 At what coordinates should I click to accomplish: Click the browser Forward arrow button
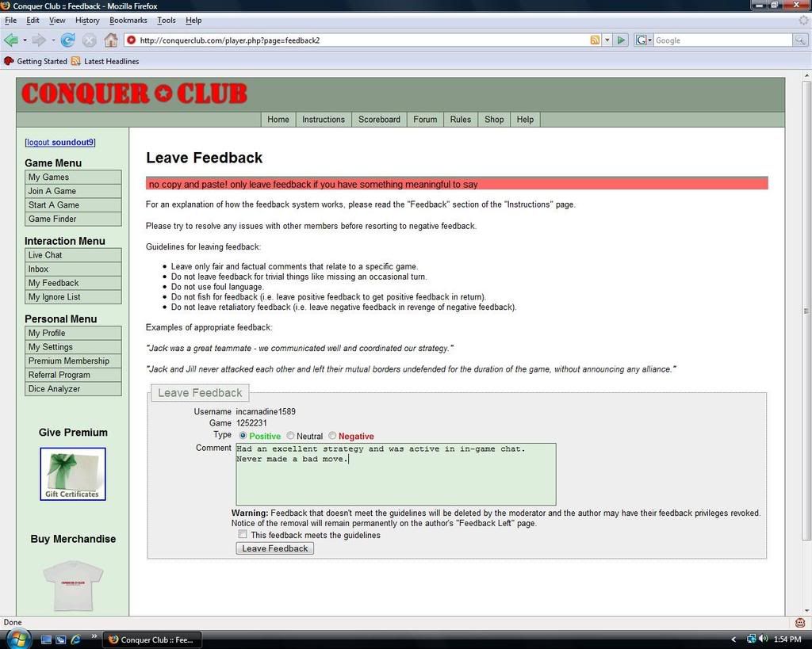pos(38,40)
